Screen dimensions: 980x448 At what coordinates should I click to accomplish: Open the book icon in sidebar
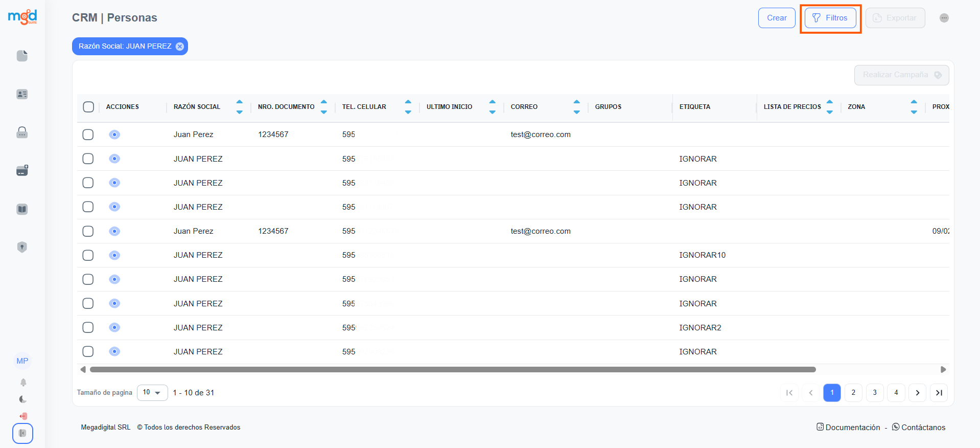point(22,209)
